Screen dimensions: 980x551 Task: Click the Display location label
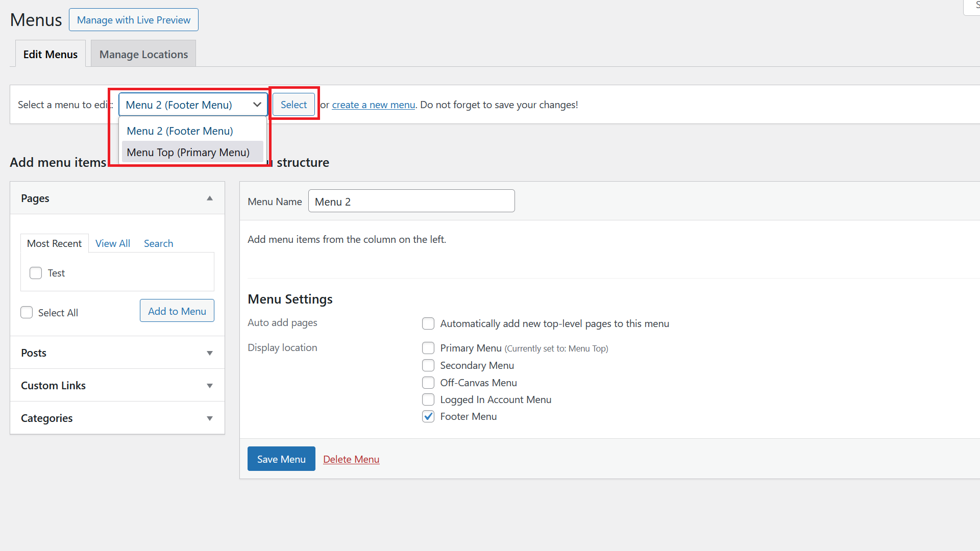tap(282, 347)
